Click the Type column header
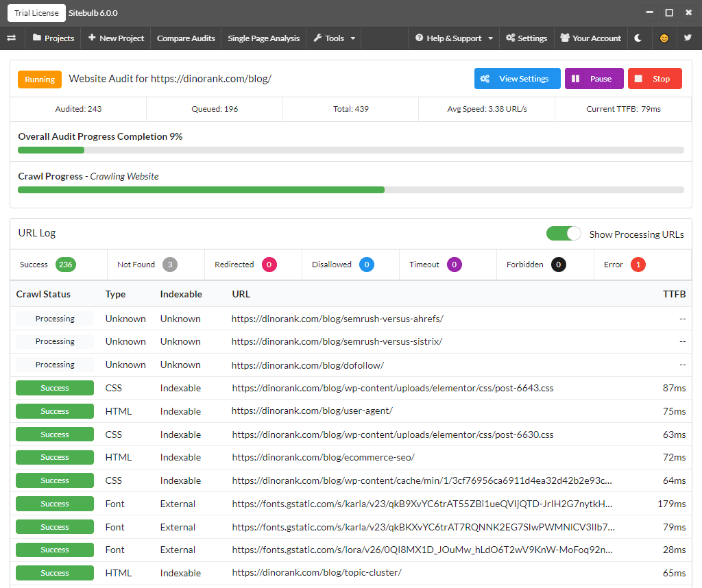Screen dimensions: 702x588 (x=115, y=294)
